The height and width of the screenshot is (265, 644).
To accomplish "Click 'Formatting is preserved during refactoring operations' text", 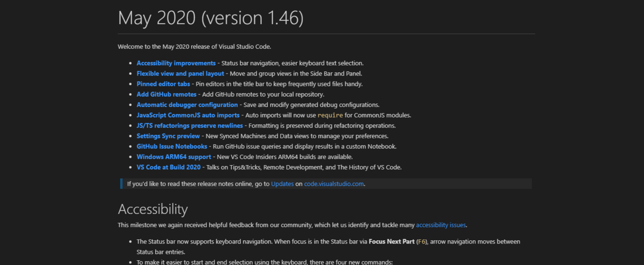I will 323,126.
